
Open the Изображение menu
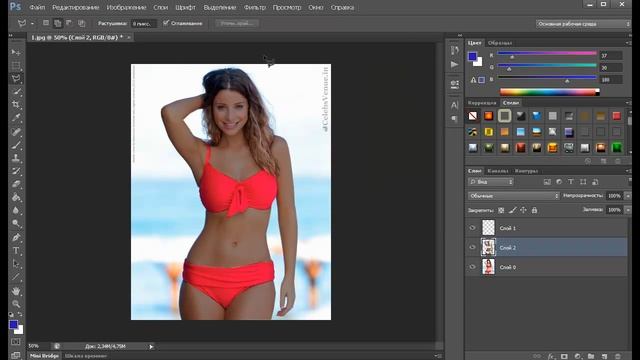point(126,7)
